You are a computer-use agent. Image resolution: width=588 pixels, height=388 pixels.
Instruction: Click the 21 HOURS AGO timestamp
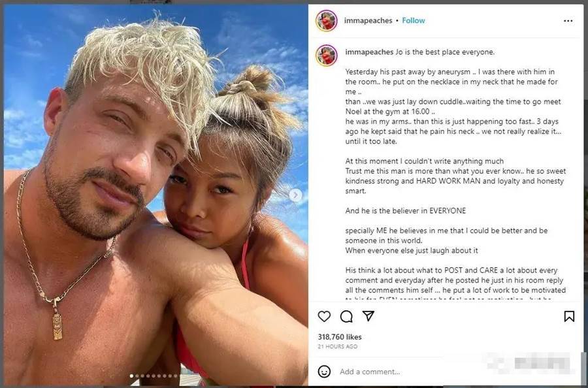click(338, 347)
